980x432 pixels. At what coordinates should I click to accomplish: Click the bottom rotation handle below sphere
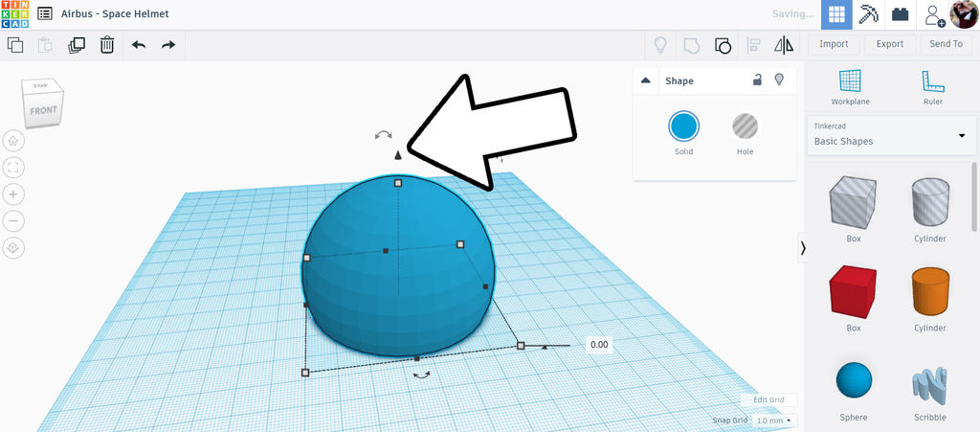point(422,375)
